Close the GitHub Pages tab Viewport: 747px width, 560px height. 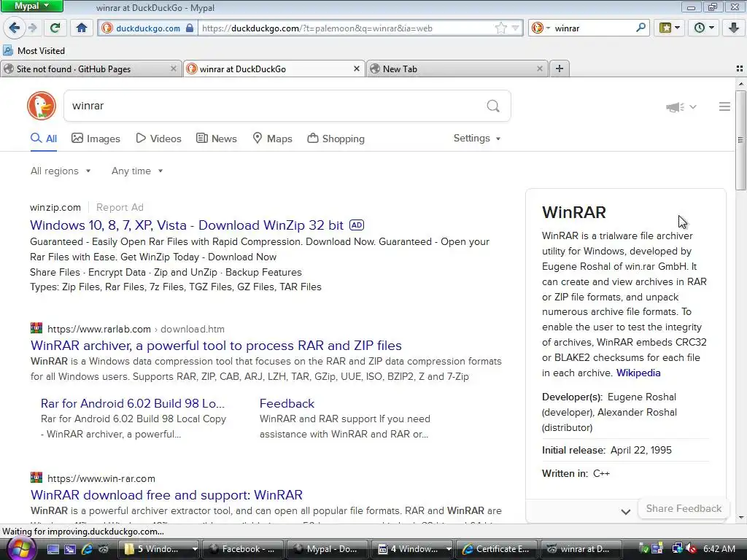pyautogui.click(x=174, y=69)
